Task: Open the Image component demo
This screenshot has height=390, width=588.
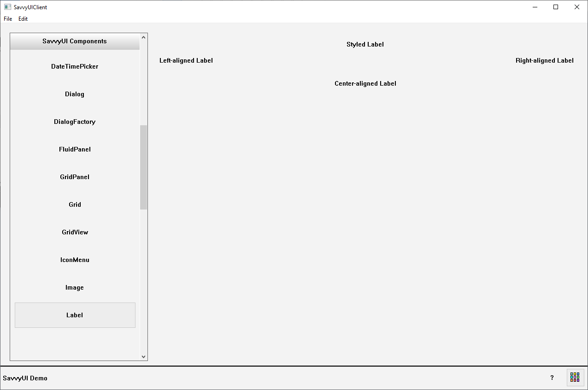Action: [x=75, y=287]
